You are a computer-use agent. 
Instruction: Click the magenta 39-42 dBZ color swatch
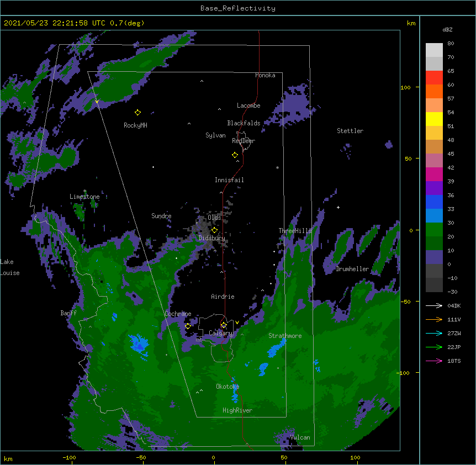pos(434,175)
